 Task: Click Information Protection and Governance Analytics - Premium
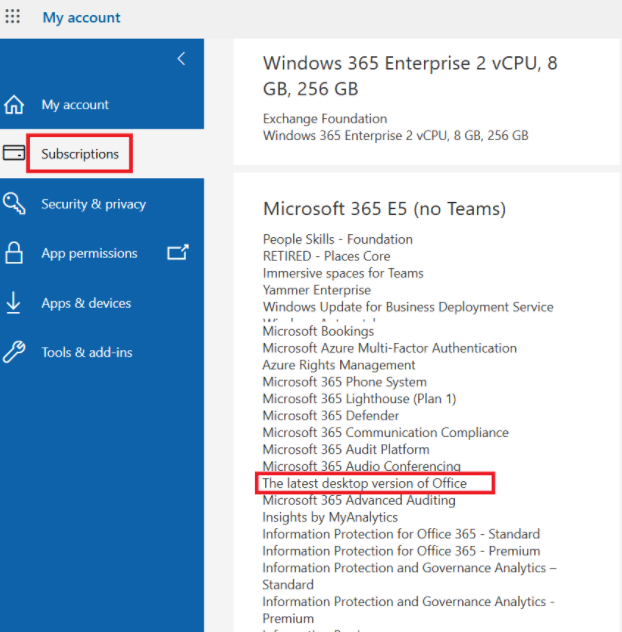pyautogui.click(x=409, y=610)
